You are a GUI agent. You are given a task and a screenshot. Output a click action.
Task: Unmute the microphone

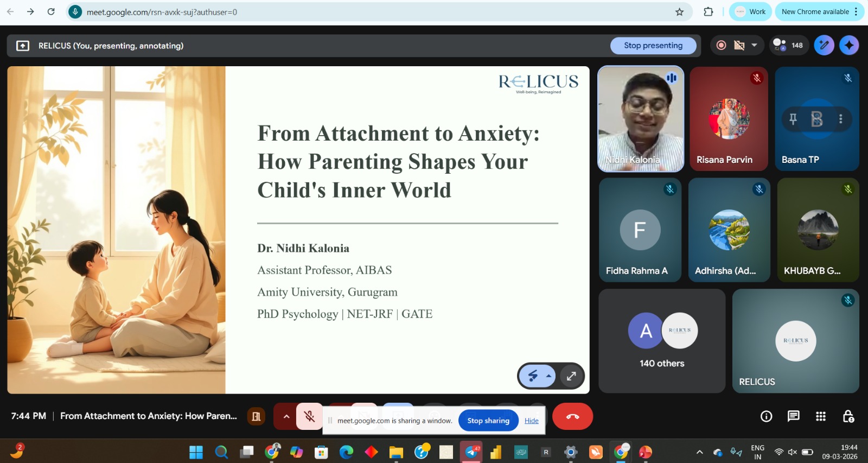[x=309, y=416]
